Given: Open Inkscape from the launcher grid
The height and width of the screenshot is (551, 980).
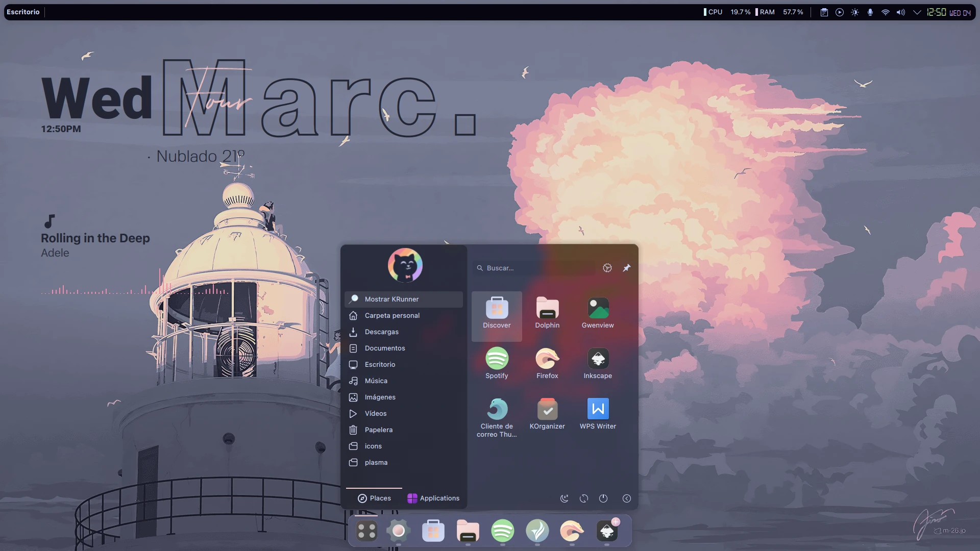Looking at the screenshot, I should click(x=598, y=363).
